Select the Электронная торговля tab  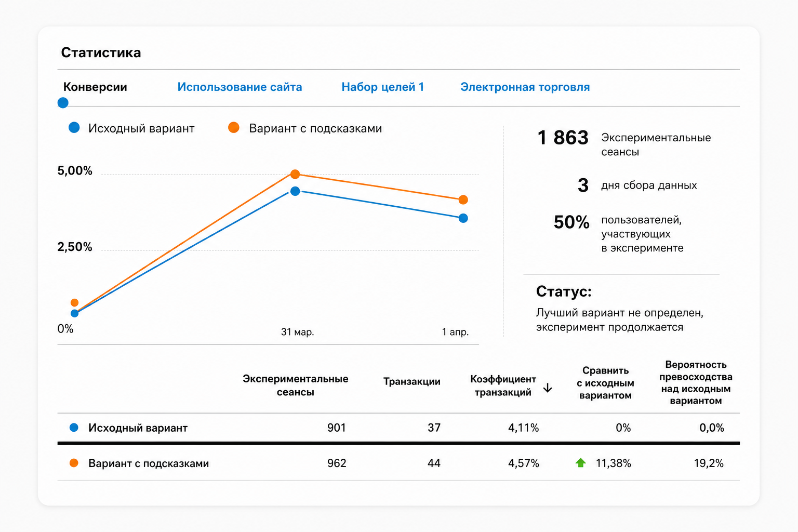(525, 87)
